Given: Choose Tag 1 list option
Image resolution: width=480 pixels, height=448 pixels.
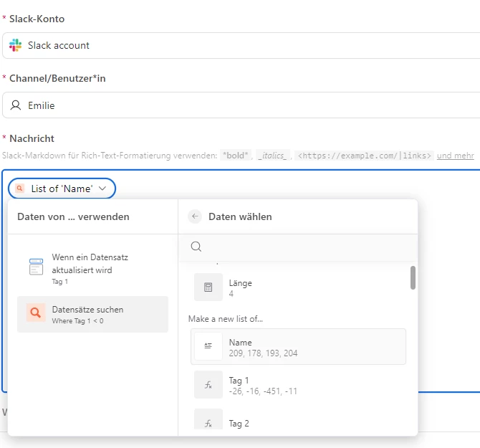Looking at the screenshot, I should click(x=299, y=385).
